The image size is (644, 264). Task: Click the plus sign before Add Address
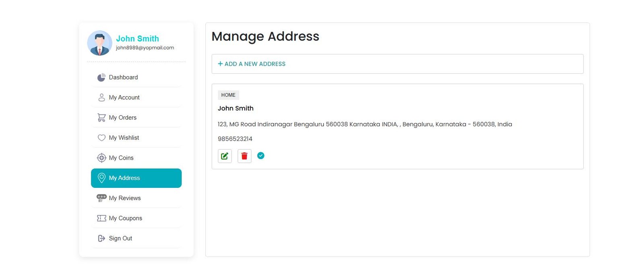coord(220,64)
